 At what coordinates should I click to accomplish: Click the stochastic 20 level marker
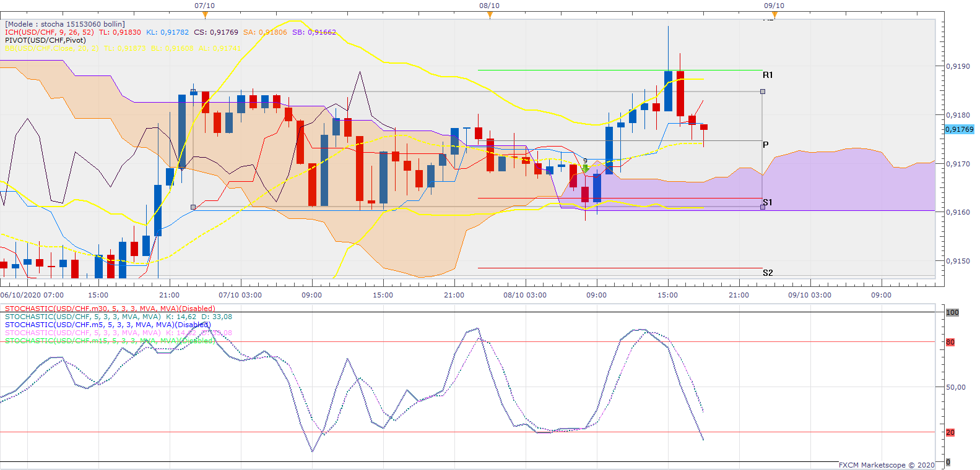(x=950, y=432)
